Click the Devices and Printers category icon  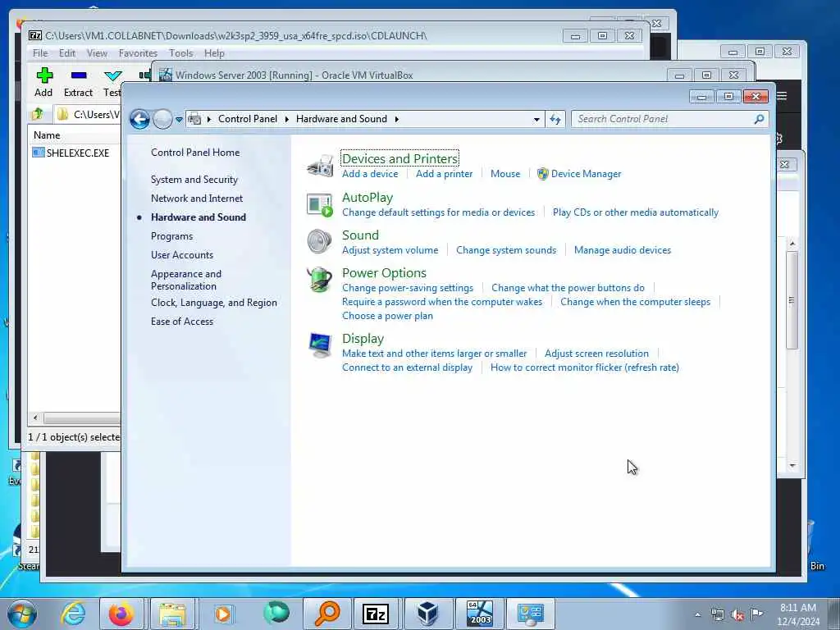point(320,166)
